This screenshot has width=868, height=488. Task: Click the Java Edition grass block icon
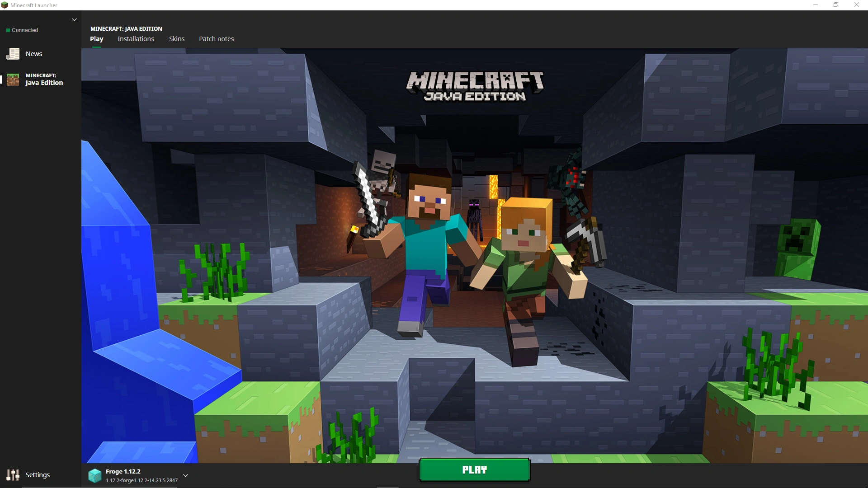pos(13,80)
